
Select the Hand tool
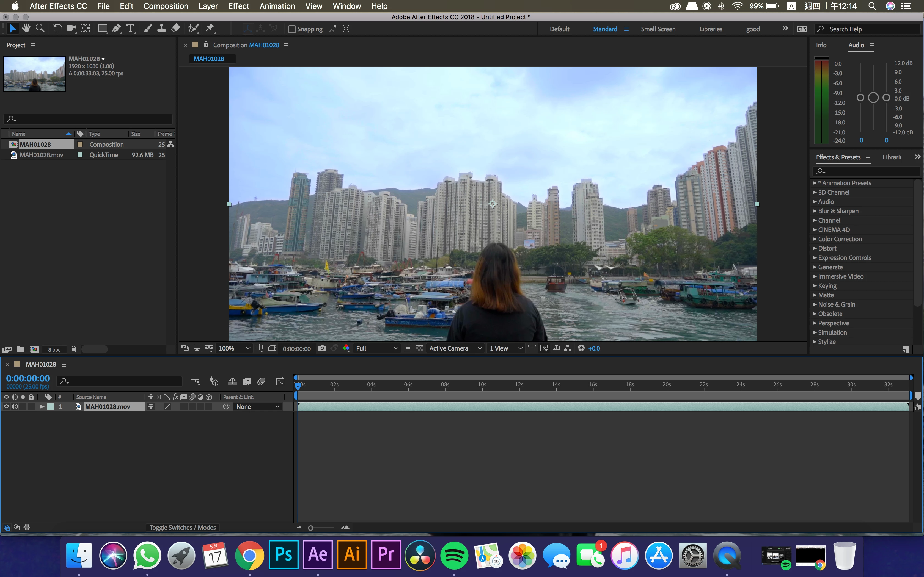pos(26,29)
